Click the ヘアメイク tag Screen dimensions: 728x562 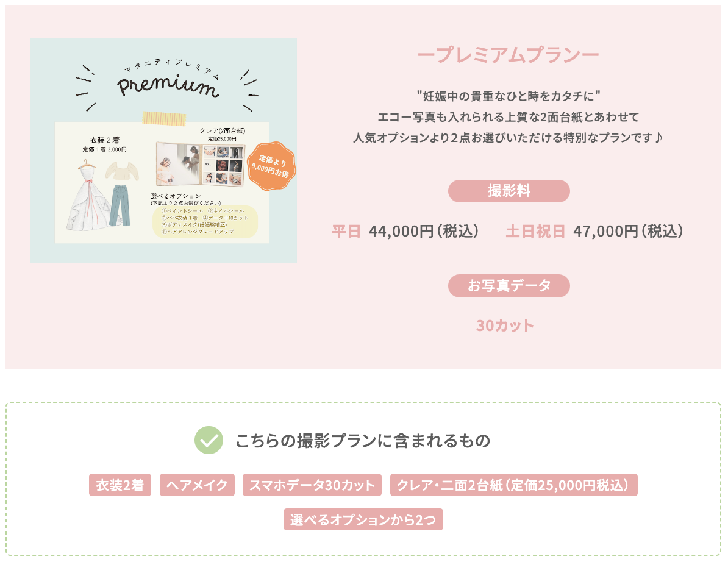coord(198,485)
